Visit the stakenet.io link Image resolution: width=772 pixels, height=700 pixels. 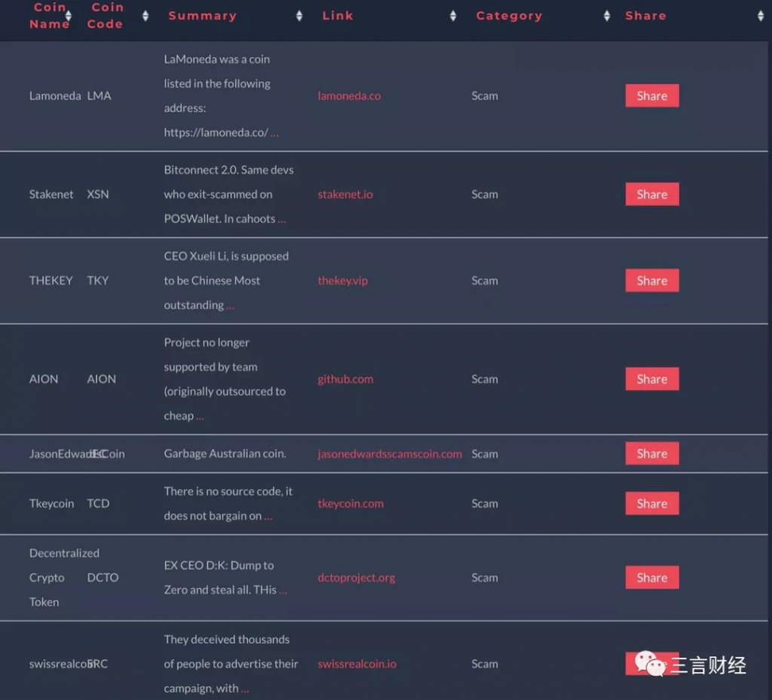[x=345, y=194]
